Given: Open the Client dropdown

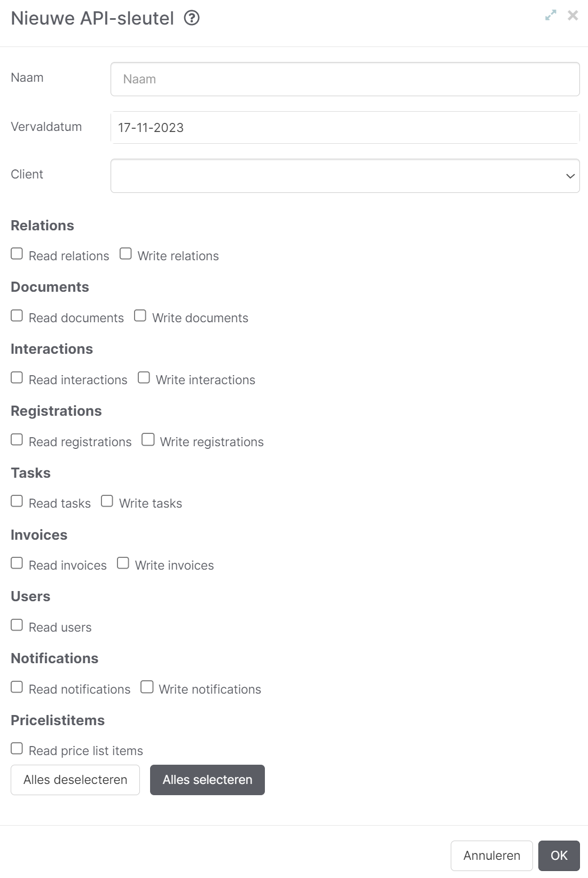Looking at the screenshot, I should click(x=345, y=176).
